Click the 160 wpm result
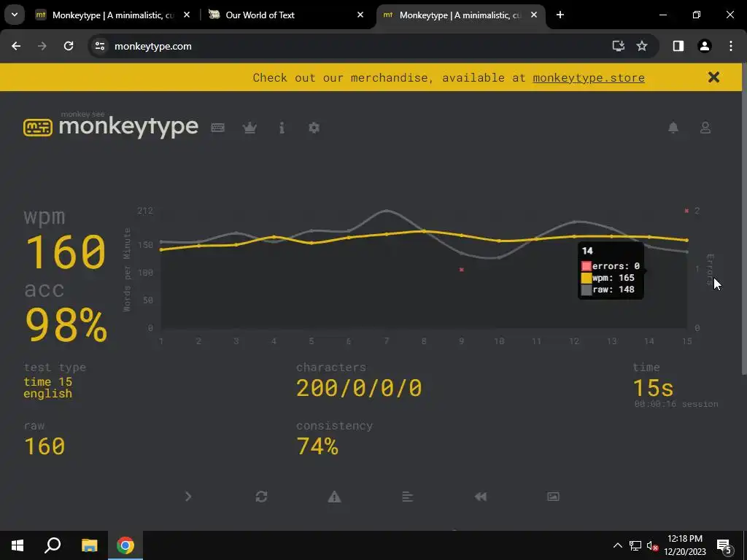This screenshot has width=747, height=560. pyautogui.click(x=65, y=252)
